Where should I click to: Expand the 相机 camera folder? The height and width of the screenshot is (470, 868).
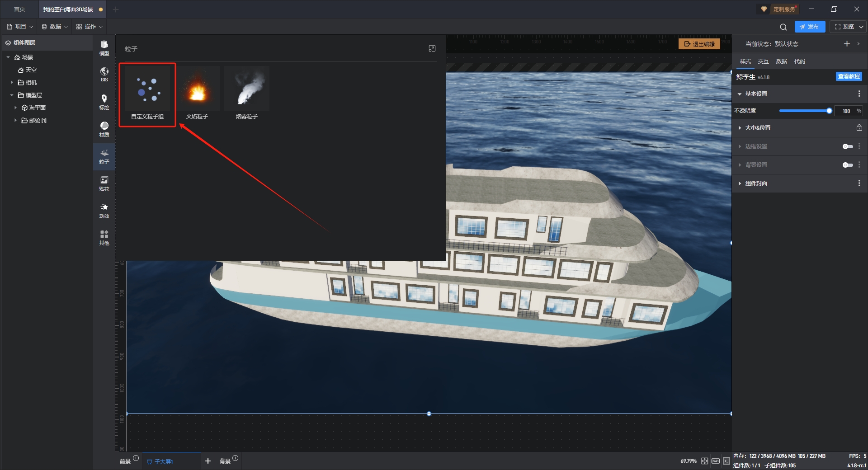click(x=12, y=82)
